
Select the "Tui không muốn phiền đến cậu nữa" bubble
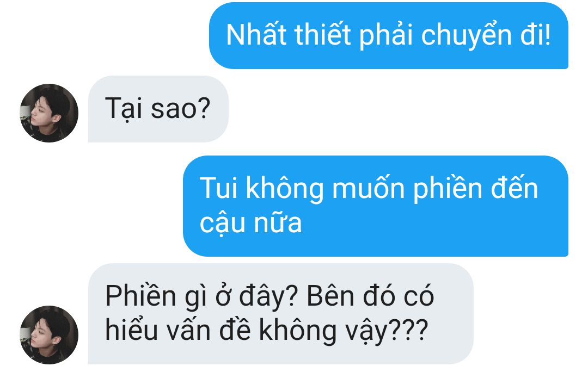[376, 206]
